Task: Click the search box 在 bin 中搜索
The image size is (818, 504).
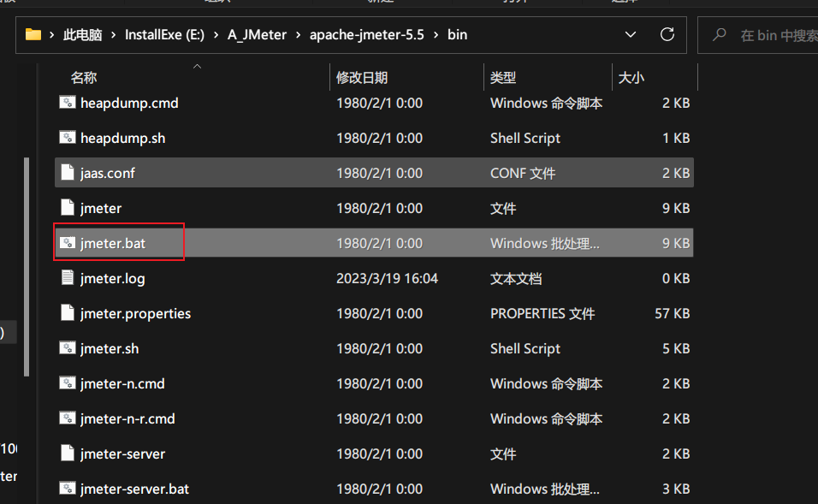Action: point(758,35)
